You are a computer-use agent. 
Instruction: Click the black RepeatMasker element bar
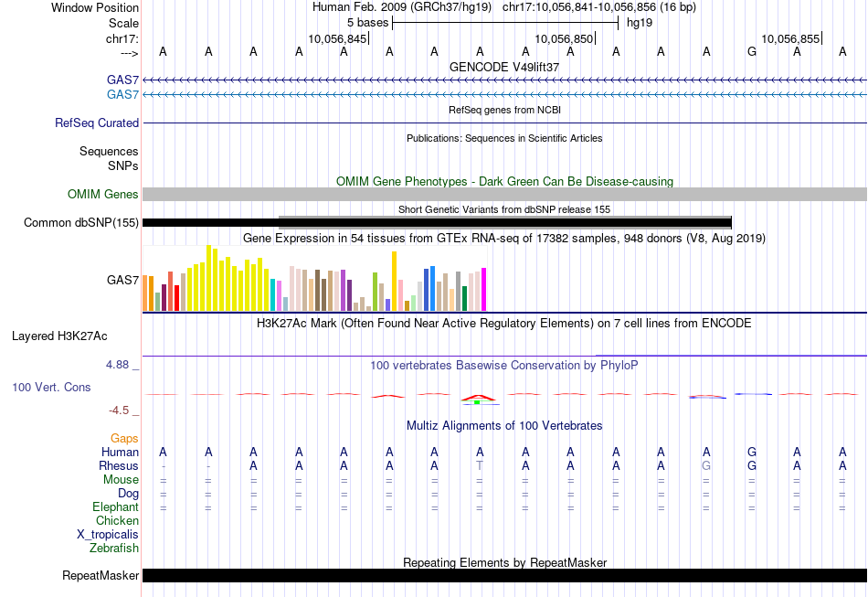click(504, 575)
